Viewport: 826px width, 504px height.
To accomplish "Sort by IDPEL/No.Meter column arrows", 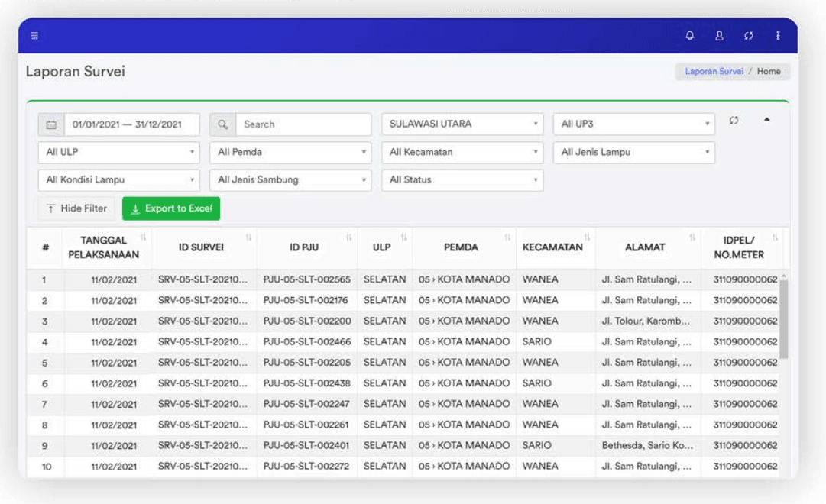I will [x=775, y=237].
